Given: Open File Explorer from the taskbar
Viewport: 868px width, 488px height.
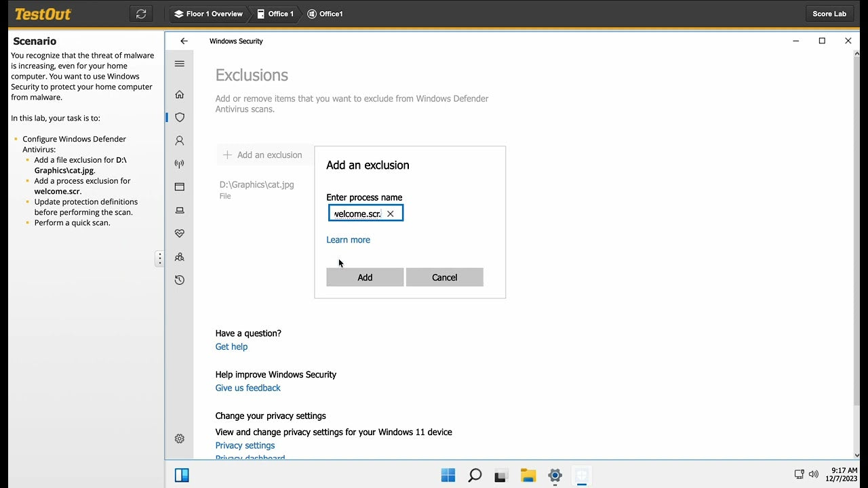Looking at the screenshot, I should 528,475.
